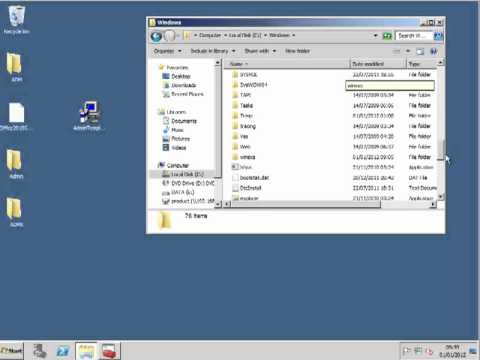The image size is (480, 360).
Task: Click the search magnifier icon
Action: click(438, 35)
